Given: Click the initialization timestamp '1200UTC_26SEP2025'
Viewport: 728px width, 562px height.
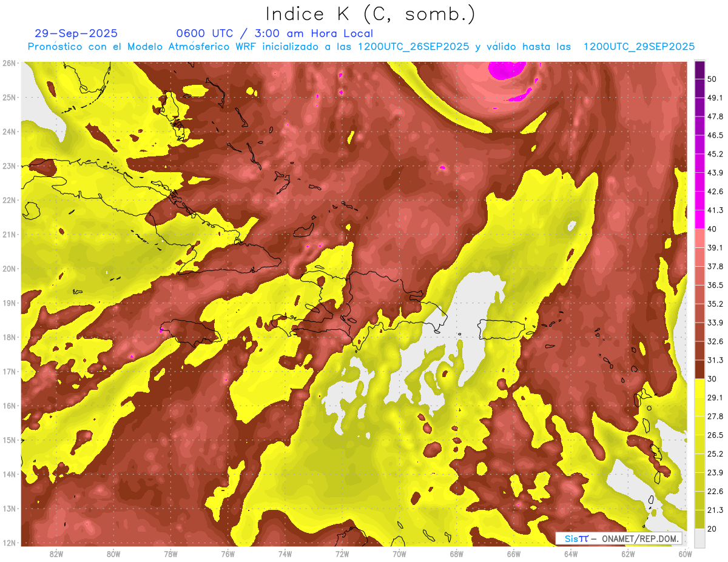Looking at the screenshot, I should [x=413, y=47].
